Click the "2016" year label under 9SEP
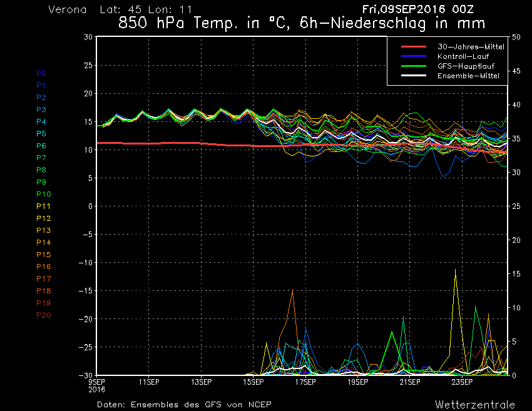This screenshot has height=411, width=532. click(x=96, y=390)
